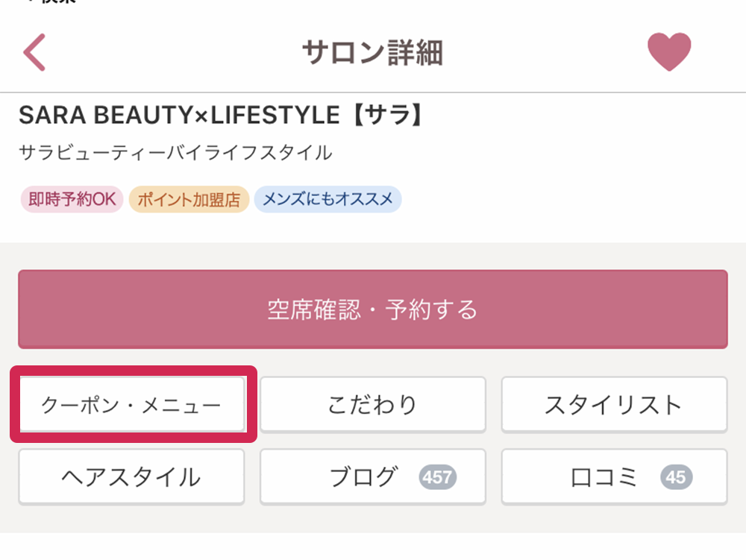
Task: View the スタイリスト list
Action: (614, 405)
